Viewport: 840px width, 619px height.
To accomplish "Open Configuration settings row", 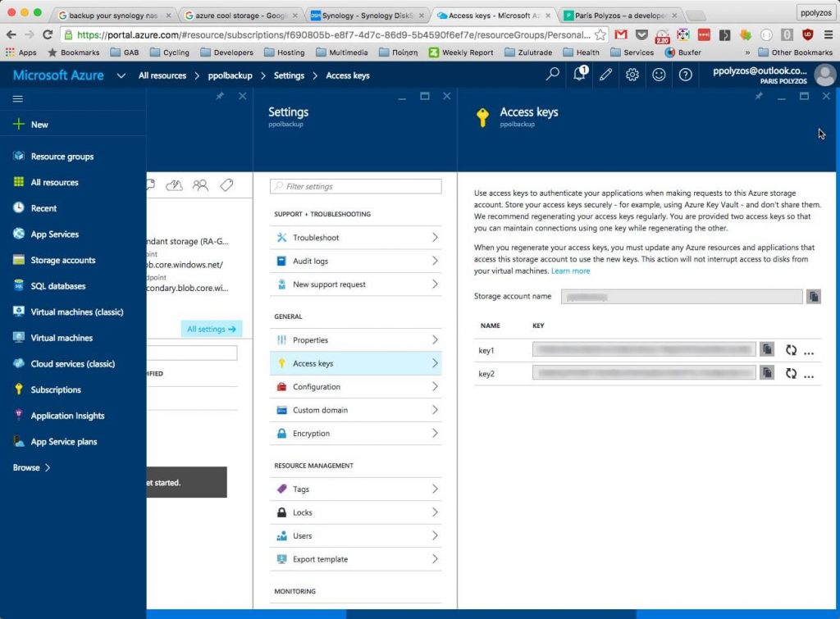I will 356,387.
